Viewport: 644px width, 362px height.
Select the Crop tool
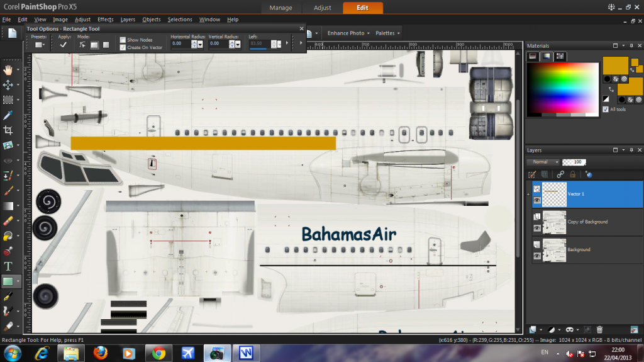coord(8,130)
